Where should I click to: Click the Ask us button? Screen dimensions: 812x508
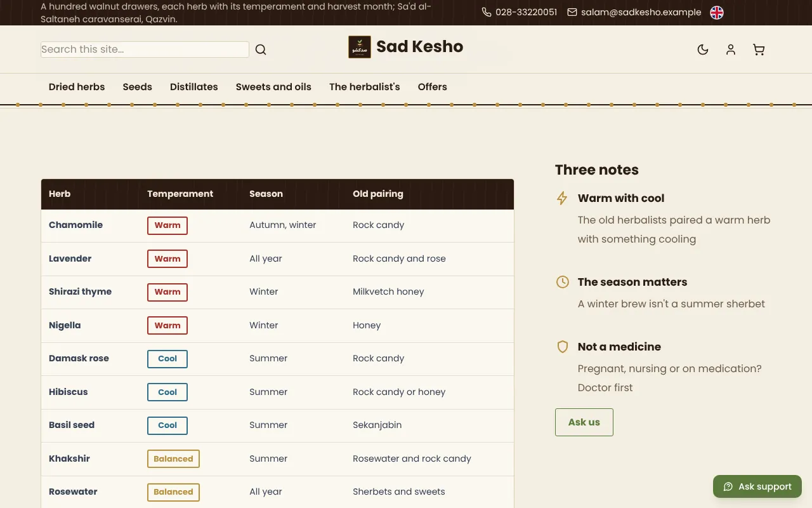pyautogui.click(x=584, y=422)
